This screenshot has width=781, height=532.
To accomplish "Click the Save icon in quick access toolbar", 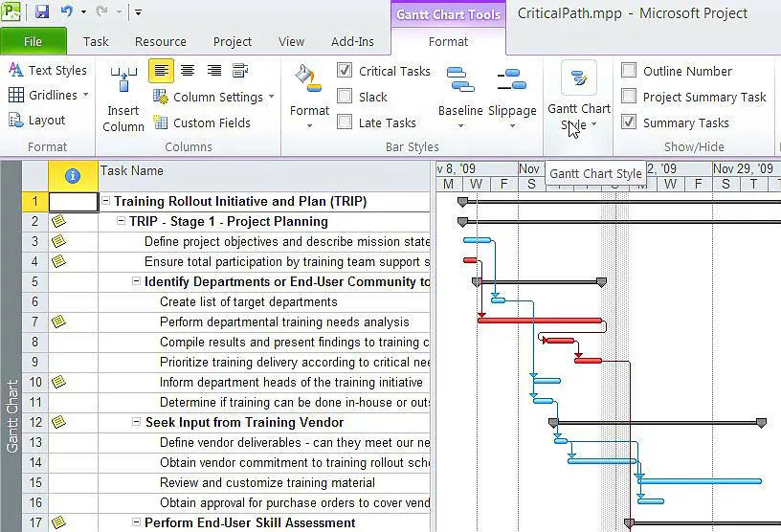I will pos(42,11).
